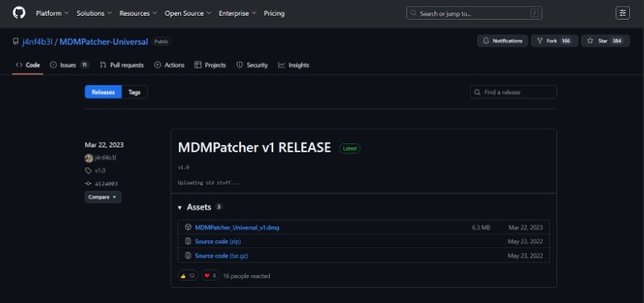The width and height of the screenshot is (644, 303).
Task: Expand the Solutions navigation menu
Action: click(94, 13)
